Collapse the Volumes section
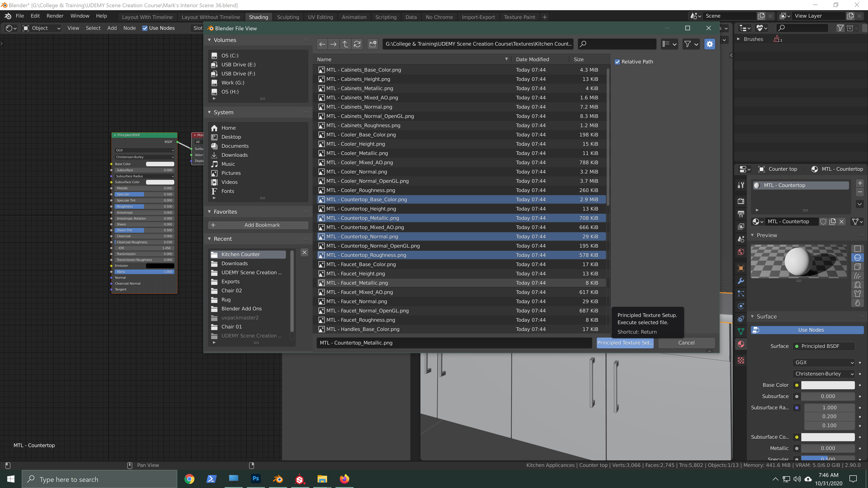The image size is (868, 488). (209, 40)
